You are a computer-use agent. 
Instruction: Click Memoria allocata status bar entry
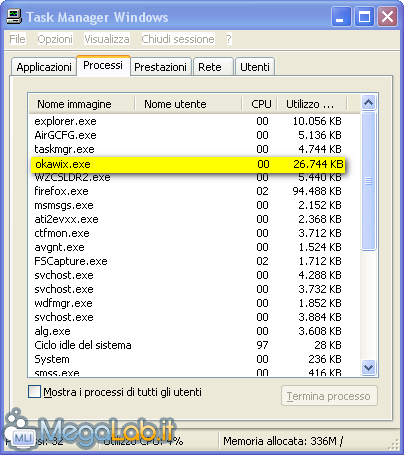283,441
